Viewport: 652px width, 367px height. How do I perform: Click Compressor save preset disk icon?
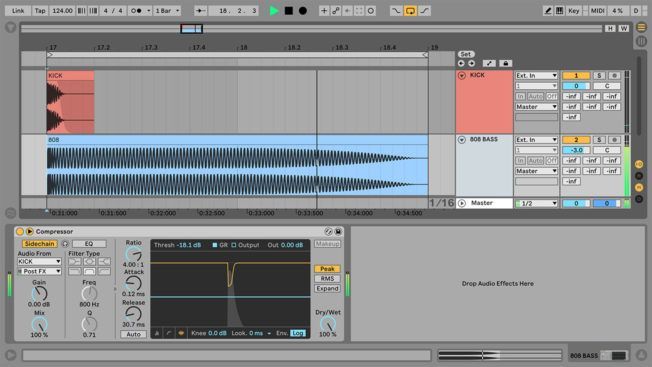(x=338, y=232)
